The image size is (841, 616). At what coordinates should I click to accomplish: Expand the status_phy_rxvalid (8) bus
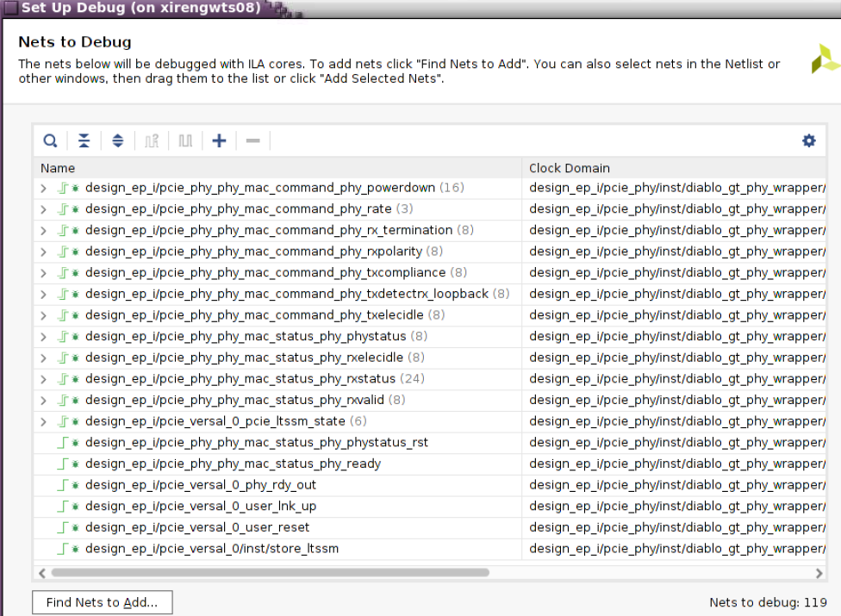[44, 401]
